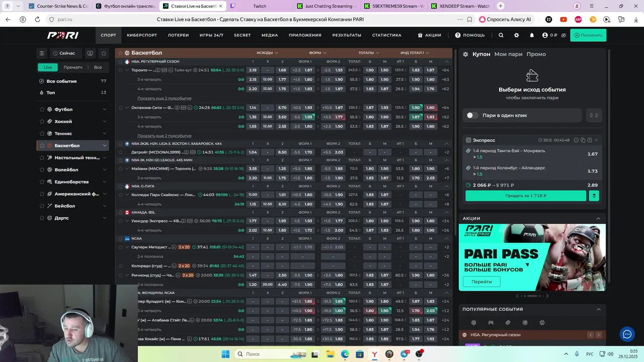
Task: Add Футбол to favorites via its star
Action: 42,110
